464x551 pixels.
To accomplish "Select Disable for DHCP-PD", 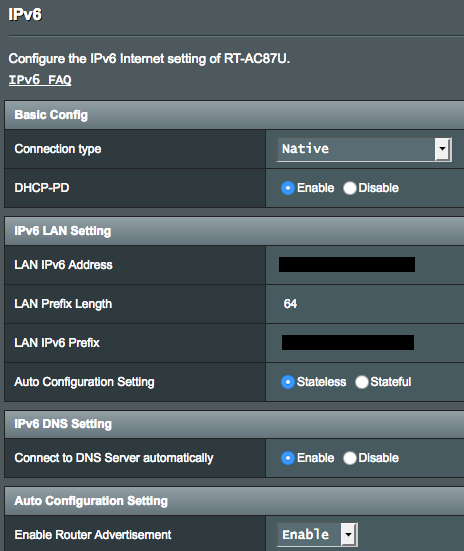I will point(350,188).
